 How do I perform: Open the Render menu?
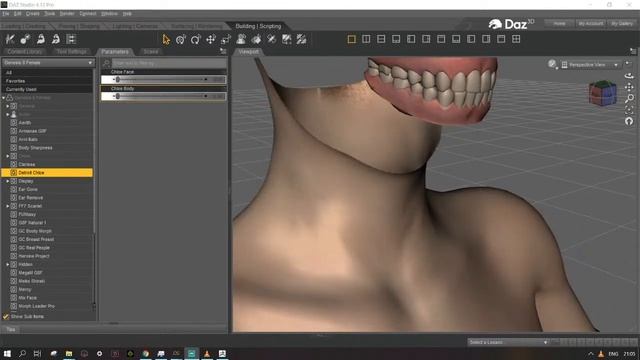(x=67, y=13)
